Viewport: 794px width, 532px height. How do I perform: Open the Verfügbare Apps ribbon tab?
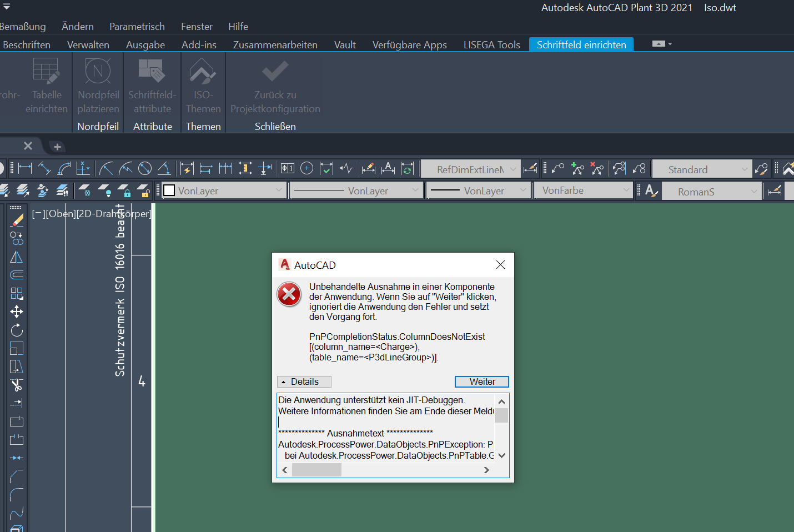pos(410,44)
